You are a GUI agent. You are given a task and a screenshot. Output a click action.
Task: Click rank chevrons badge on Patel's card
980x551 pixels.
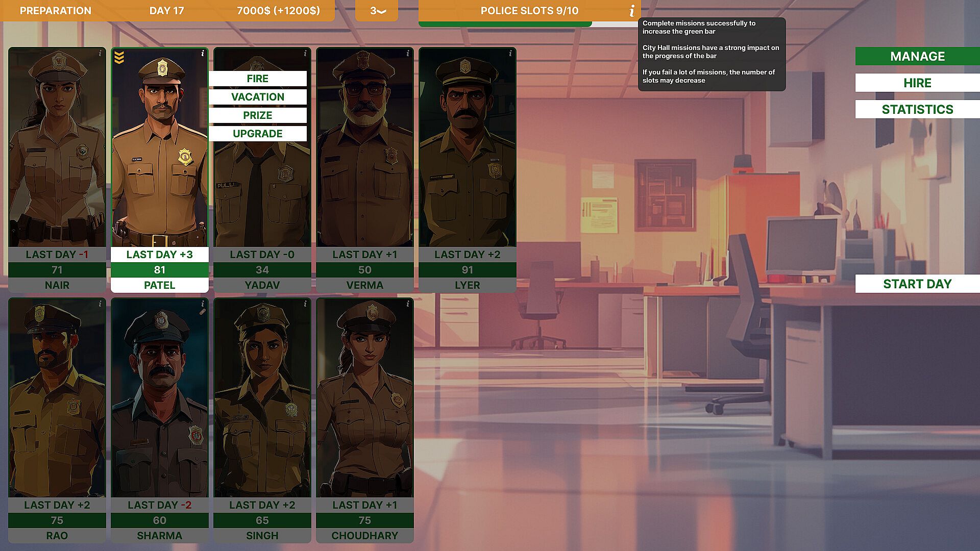119,58
